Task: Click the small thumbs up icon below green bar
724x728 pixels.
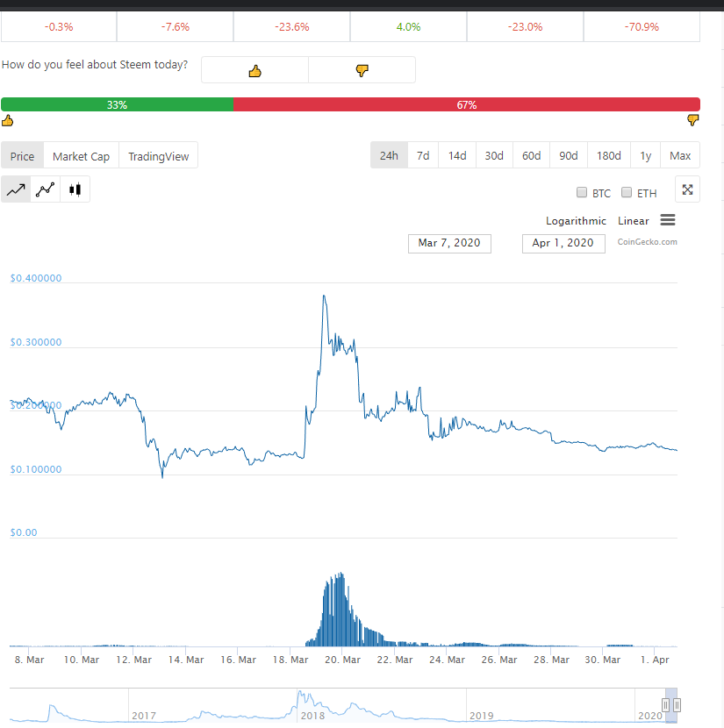Action: (x=7, y=121)
